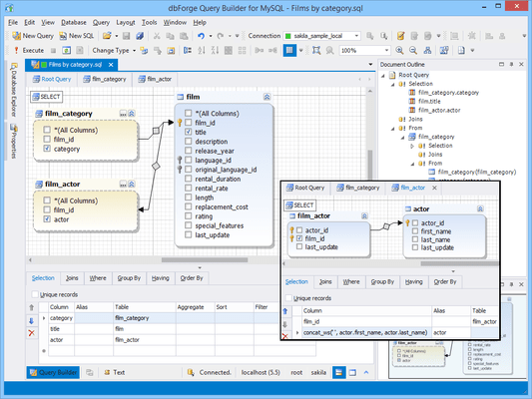This screenshot has width=532, height=399.
Task: Open the Properties side panel
Action: pos(14,142)
